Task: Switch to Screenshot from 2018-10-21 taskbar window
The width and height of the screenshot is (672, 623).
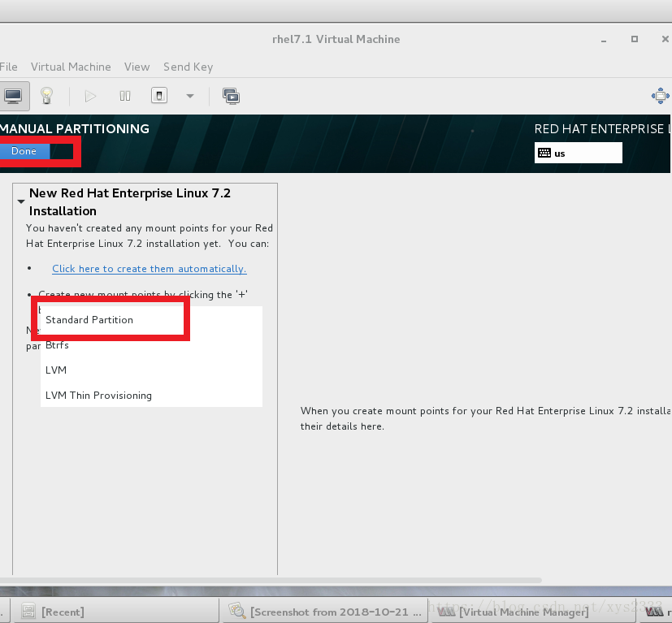Action: 324,612
